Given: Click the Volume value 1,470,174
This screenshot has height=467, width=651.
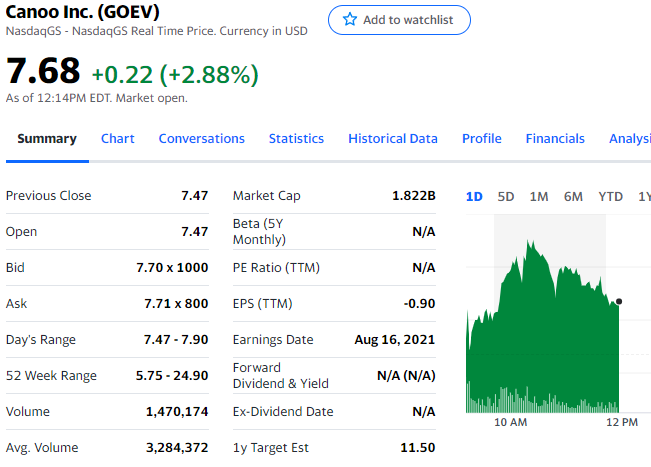Looking at the screenshot, I should tap(177, 411).
